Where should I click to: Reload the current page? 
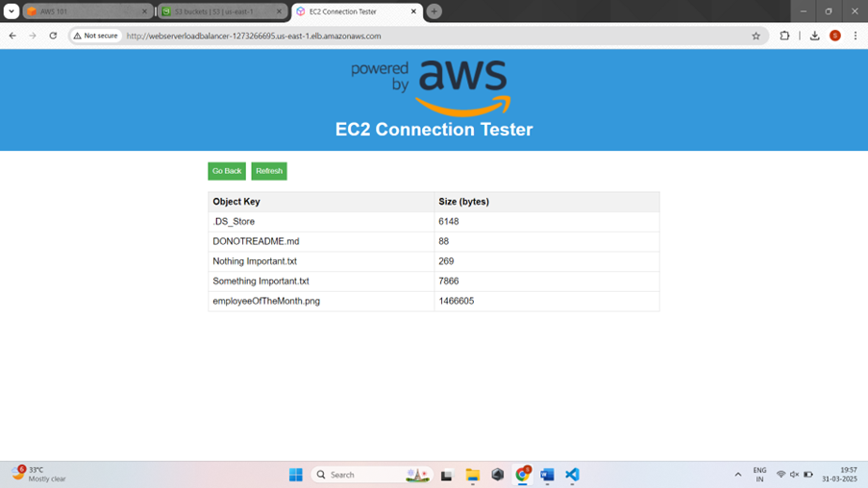(x=53, y=36)
